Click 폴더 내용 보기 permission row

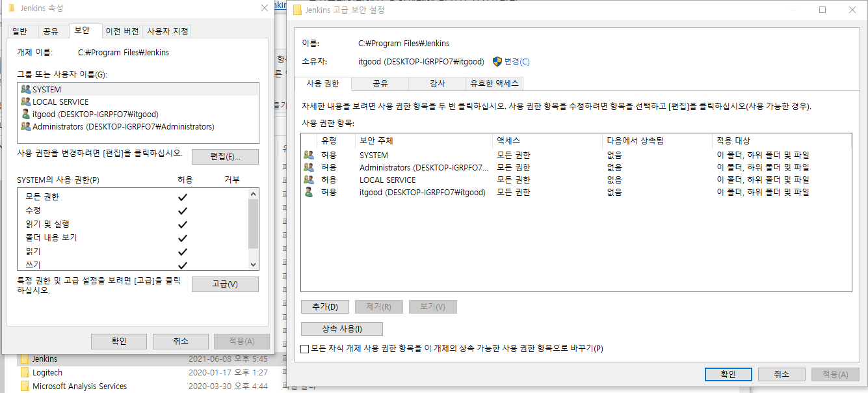point(133,237)
